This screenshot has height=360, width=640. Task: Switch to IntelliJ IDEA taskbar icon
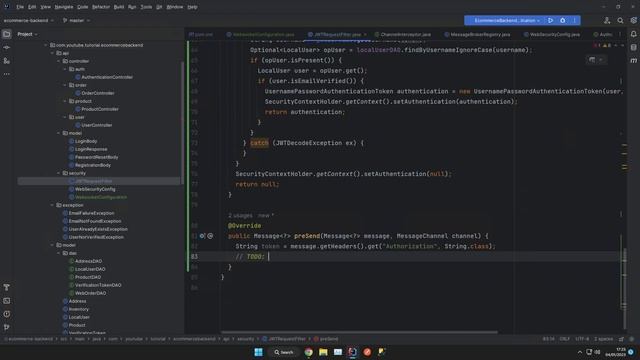pos(353,352)
